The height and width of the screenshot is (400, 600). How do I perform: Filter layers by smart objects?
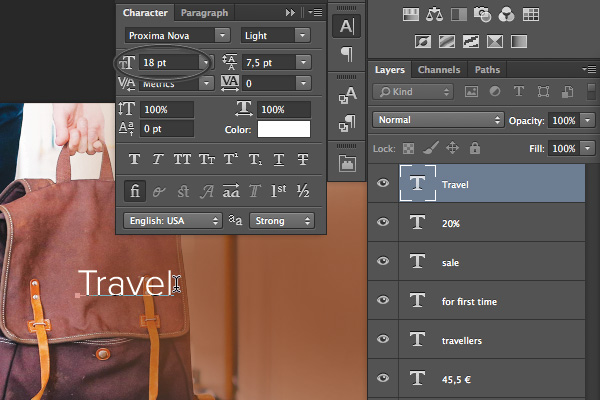pos(567,91)
